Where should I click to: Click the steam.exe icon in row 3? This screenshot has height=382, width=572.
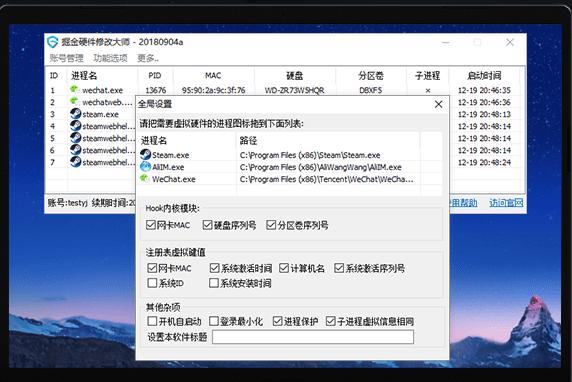click(76, 113)
